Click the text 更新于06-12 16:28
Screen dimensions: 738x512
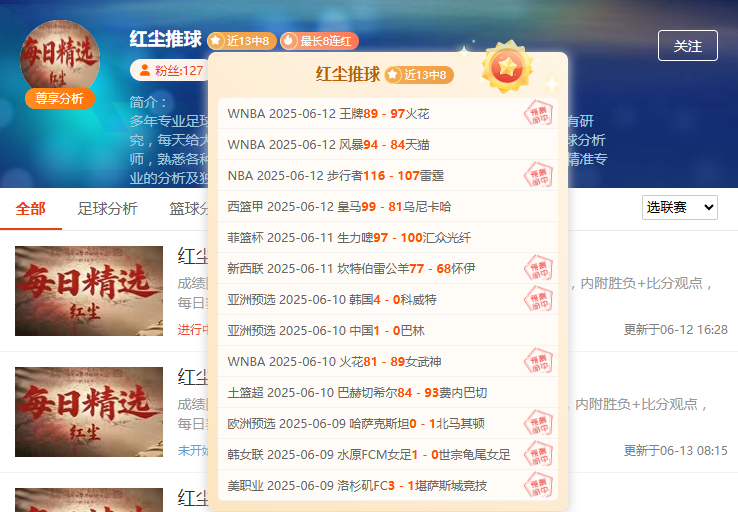pos(675,329)
